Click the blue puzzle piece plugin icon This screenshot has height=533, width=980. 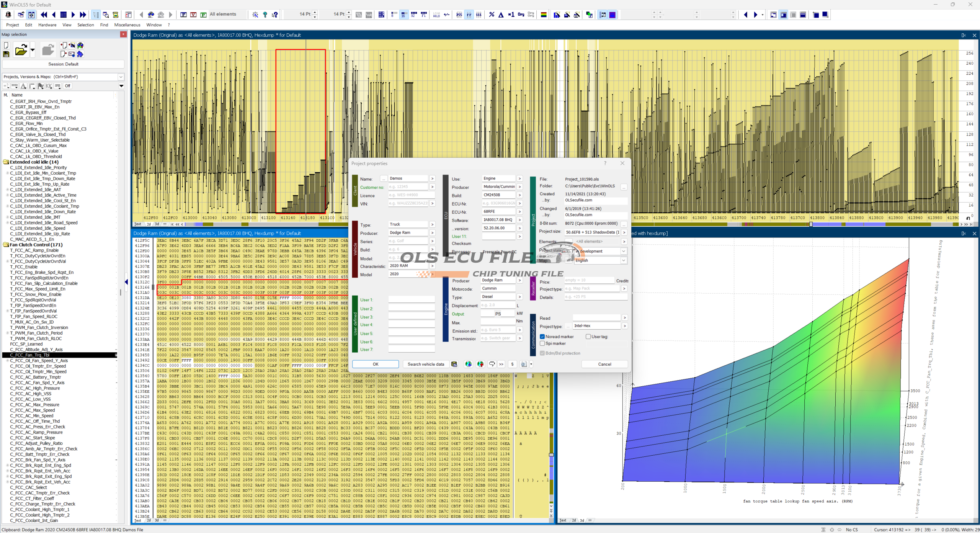tap(80, 54)
